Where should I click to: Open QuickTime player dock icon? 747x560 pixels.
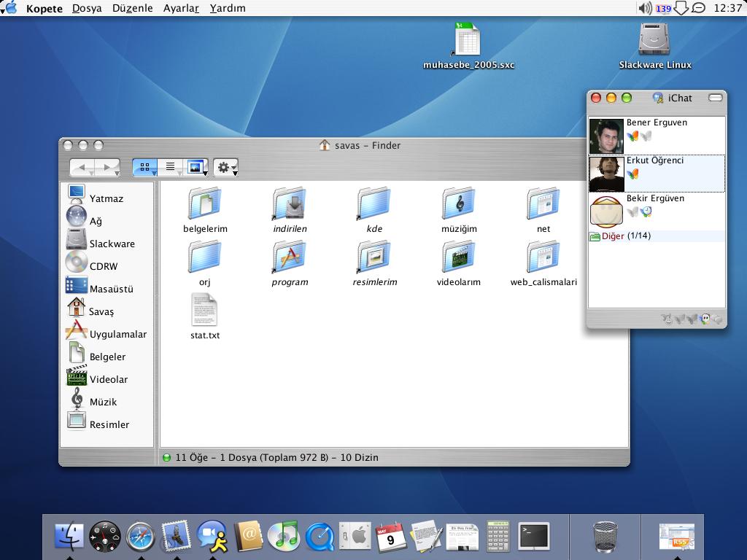320,537
